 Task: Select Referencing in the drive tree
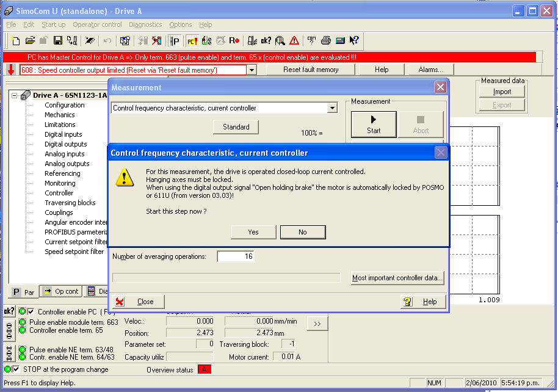click(x=62, y=173)
